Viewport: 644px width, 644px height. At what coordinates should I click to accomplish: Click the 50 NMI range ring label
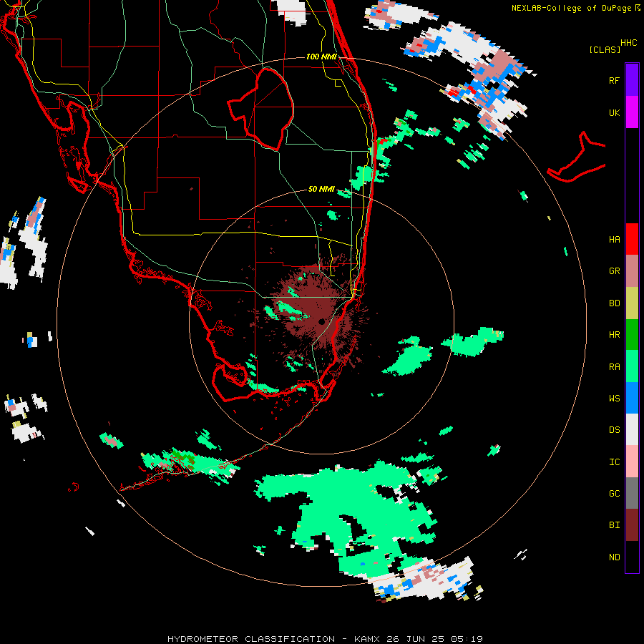coord(321,189)
